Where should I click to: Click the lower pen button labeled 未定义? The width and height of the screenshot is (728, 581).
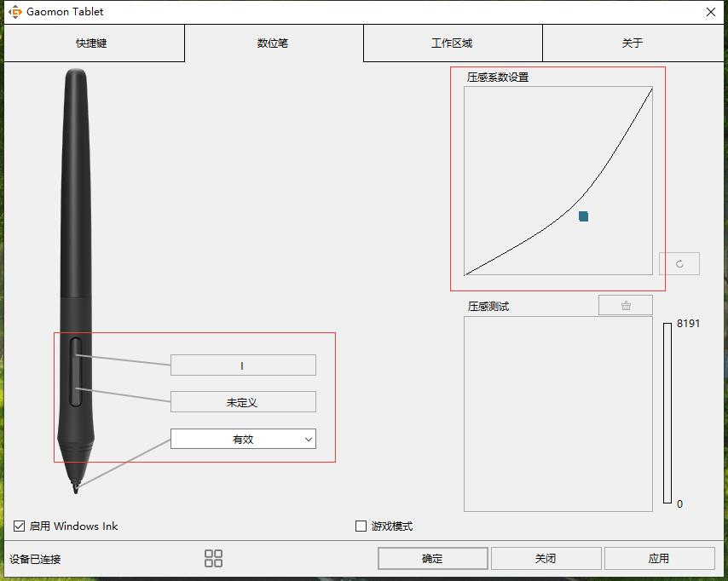pyautogui.click(x=242, y=401)
